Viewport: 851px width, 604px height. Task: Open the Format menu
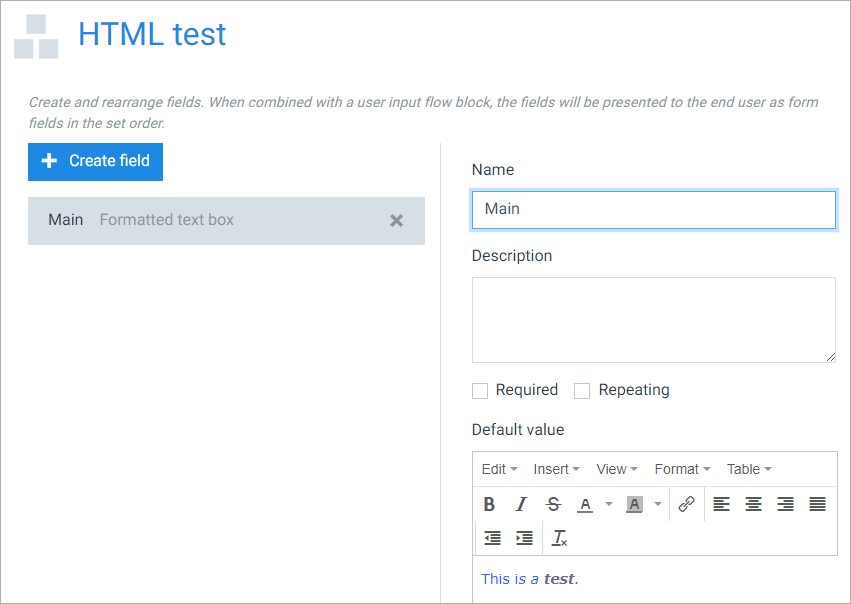682,469
